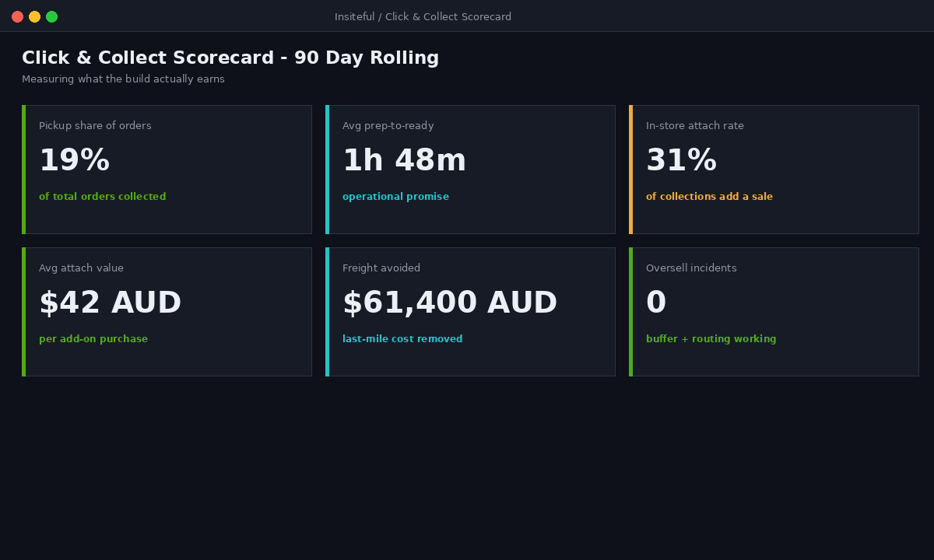Click 'last-mile cost removed' caption

[x=402, y=339]
